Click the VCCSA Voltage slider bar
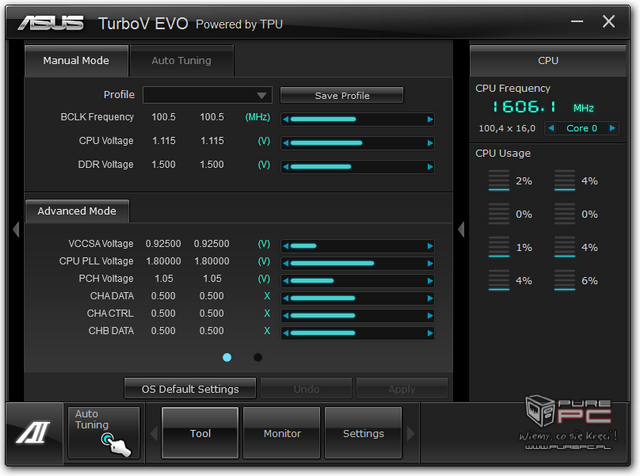The height and width of the screenshot is (476, 640). (x=358, y=246)
